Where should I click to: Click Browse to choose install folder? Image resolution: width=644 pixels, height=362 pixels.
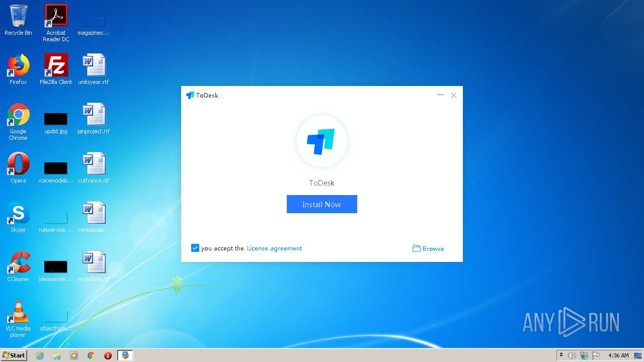coord(428,248)
